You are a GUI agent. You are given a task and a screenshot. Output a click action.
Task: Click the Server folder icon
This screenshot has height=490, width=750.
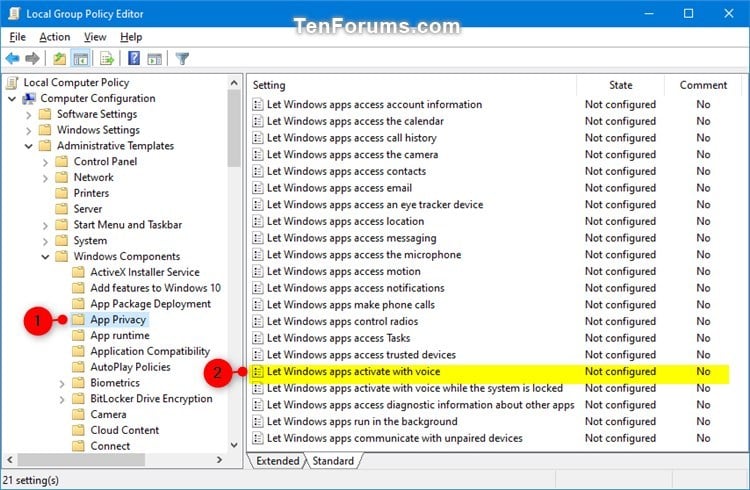tap(61, 209)
